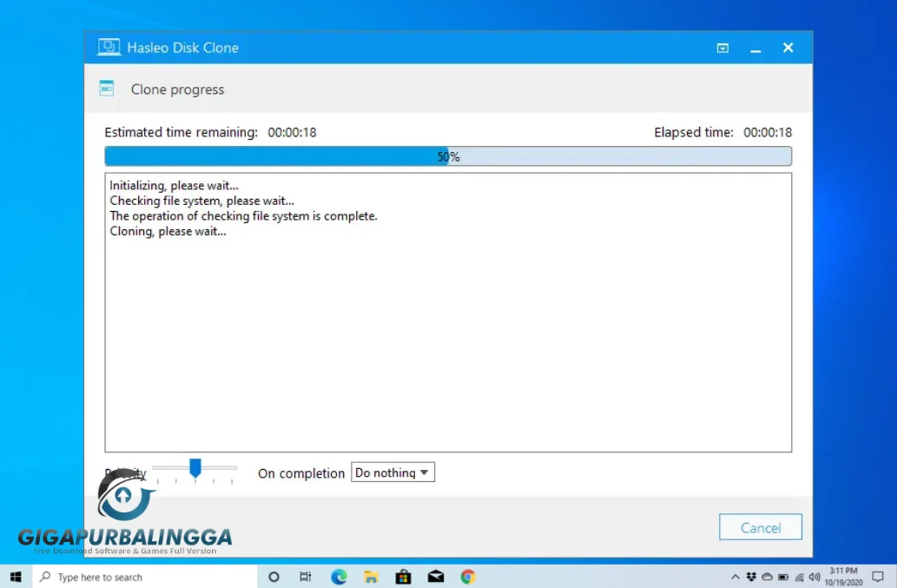
Task: Click the 50% clone progress bar
Action: click(x=448, y=156)
